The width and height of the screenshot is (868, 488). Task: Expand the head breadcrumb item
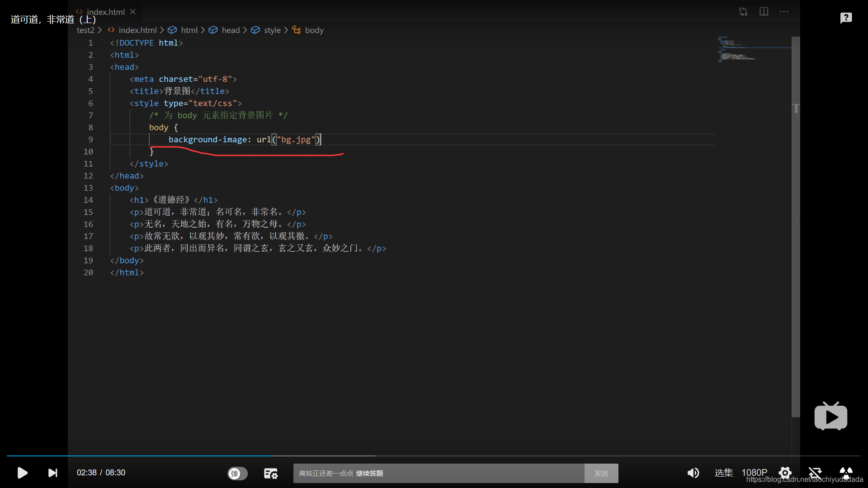coord(231,30)
